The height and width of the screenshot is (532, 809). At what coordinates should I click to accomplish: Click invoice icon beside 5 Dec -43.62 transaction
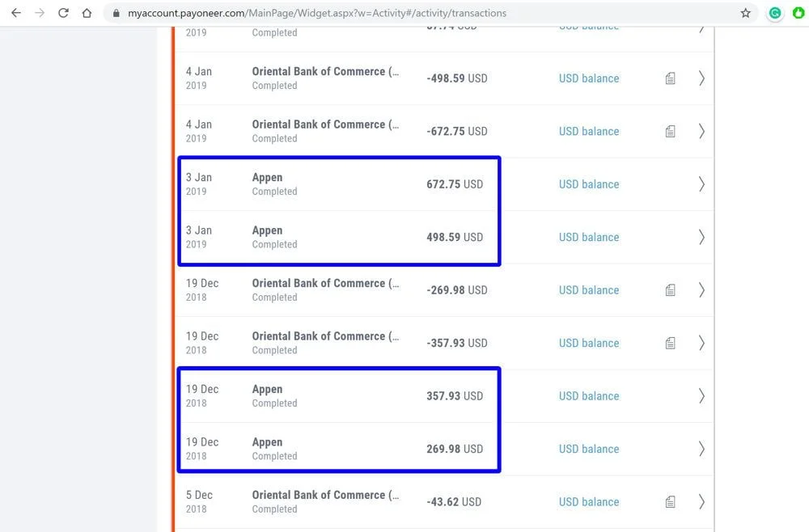tap(670, 501)
